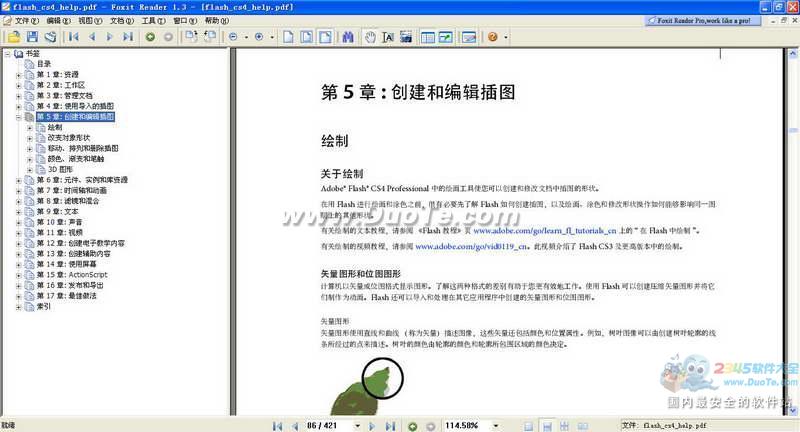Switch to Continuous Facing layout in status bar
This screenshot has height=432, width=800.
(582, 426)
